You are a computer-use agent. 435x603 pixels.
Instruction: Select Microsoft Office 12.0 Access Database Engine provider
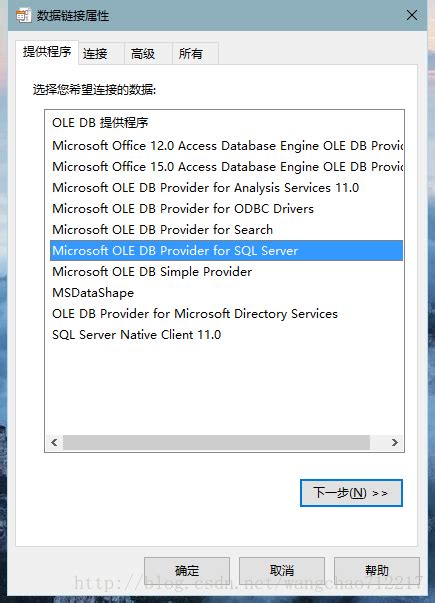pos(227,146)
